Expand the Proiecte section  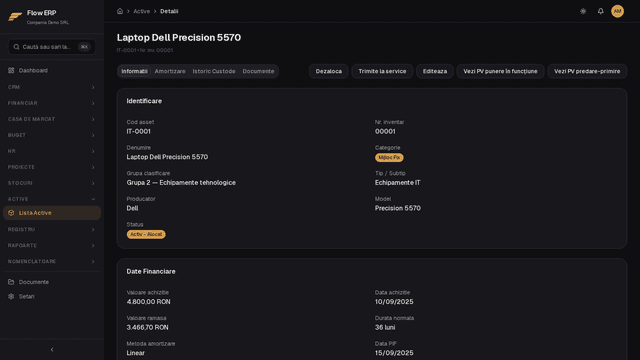[x=52, y=167]
